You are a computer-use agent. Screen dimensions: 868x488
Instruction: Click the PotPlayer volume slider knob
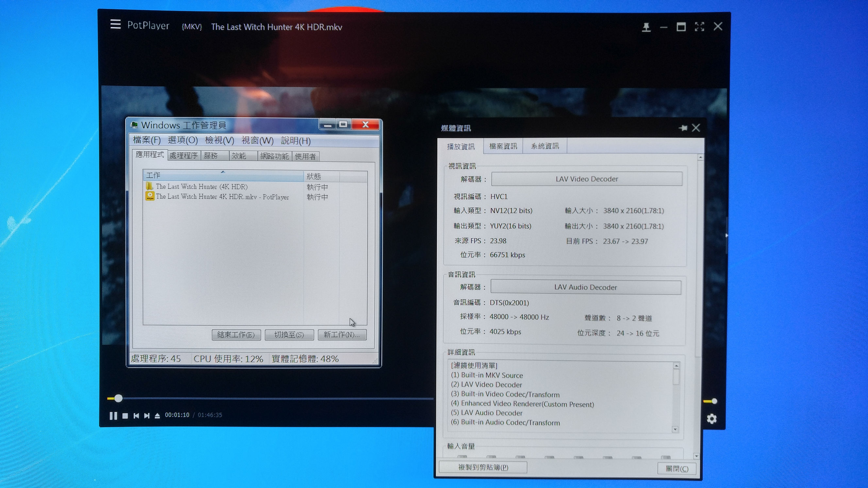[x=714, y=401]
